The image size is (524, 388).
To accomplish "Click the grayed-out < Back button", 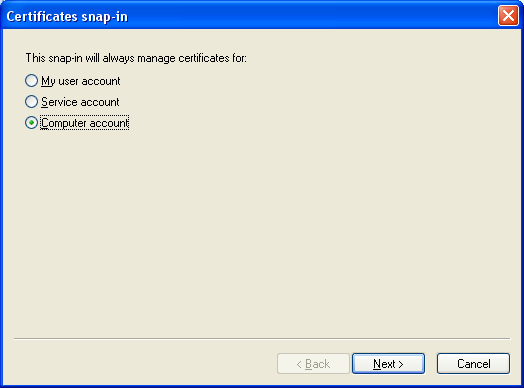I will tap(313, 364).
